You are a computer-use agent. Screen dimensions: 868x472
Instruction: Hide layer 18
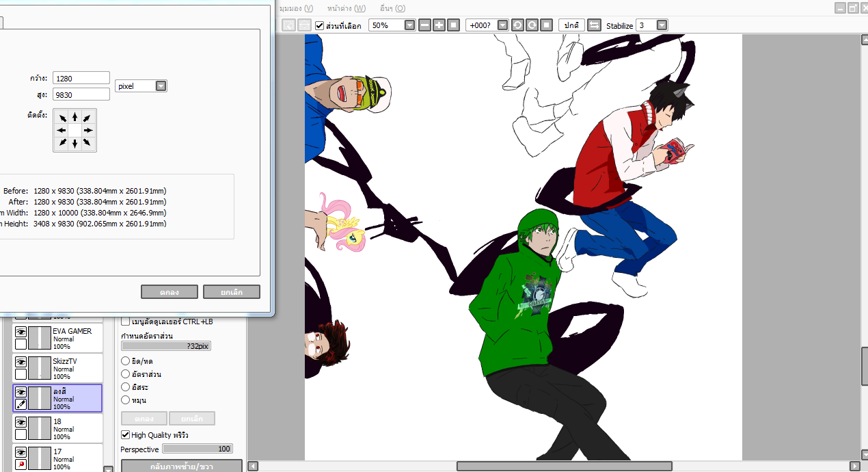(21, 422)
